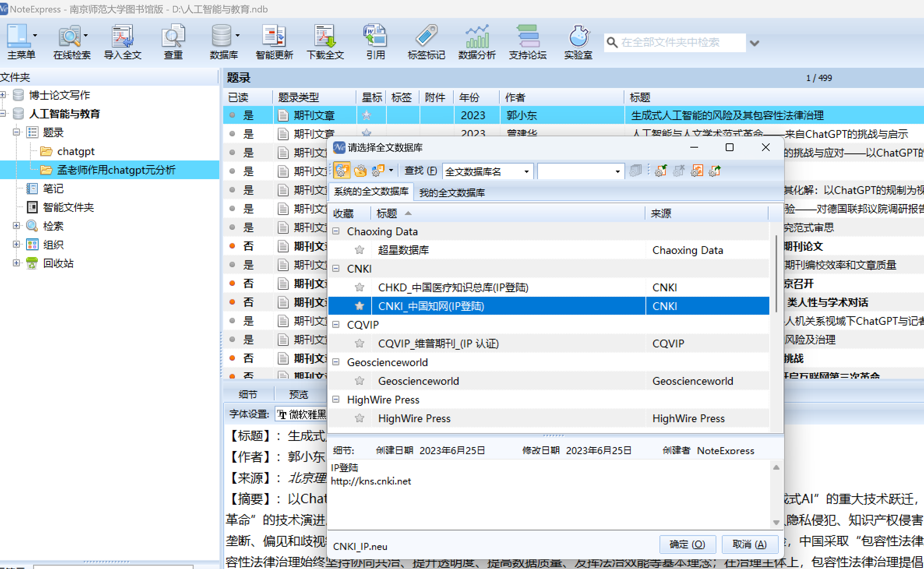The height and width of the screenshot is (569, 924).
Task: Click the 标签标记 tag mark icon
Action: point(426,36)
